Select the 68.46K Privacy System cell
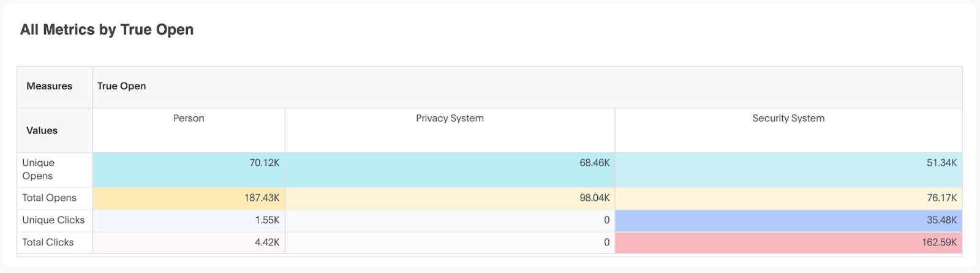 pos(450,170)
